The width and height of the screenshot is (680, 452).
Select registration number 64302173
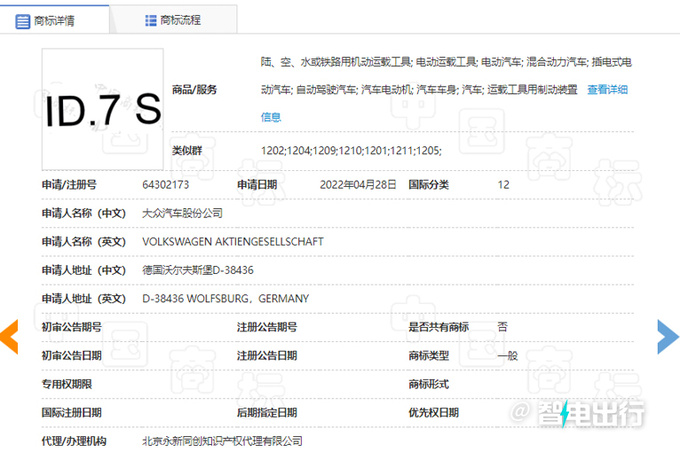tap(166, 185)
